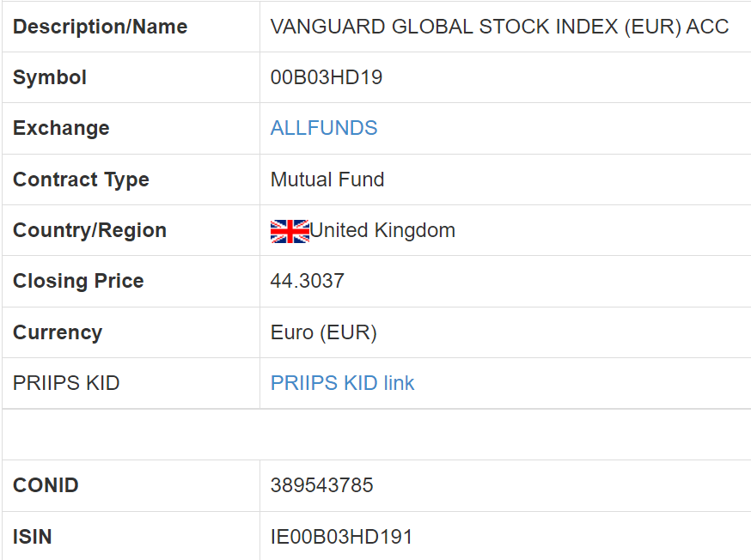Click the Description/Name row label
The width and height of the screenshot is (751, 560).
100,27
